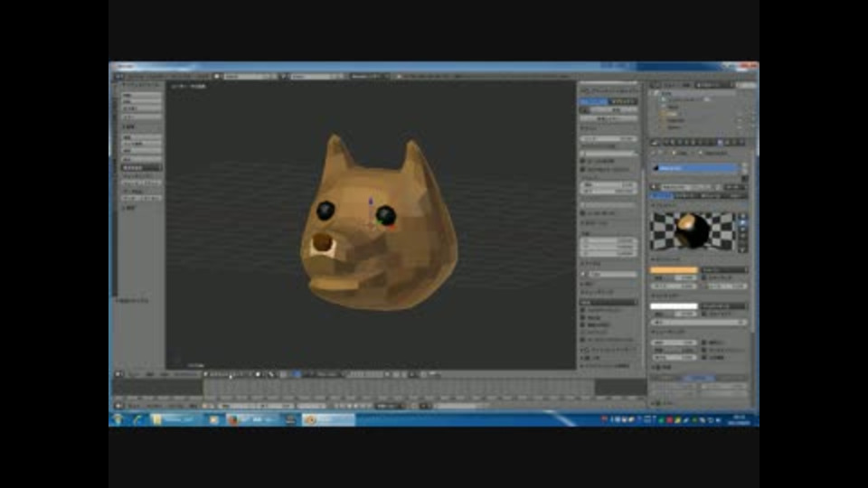Click the material preview sphere thumbnail
Viewport: 868px width, 488px height.
tap(693, 231)
